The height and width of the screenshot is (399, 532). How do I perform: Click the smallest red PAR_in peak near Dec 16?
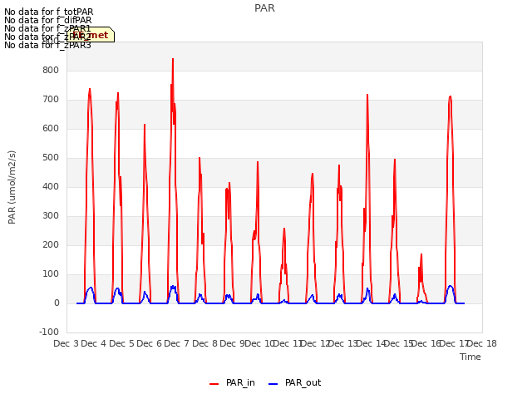click(421, 255)
